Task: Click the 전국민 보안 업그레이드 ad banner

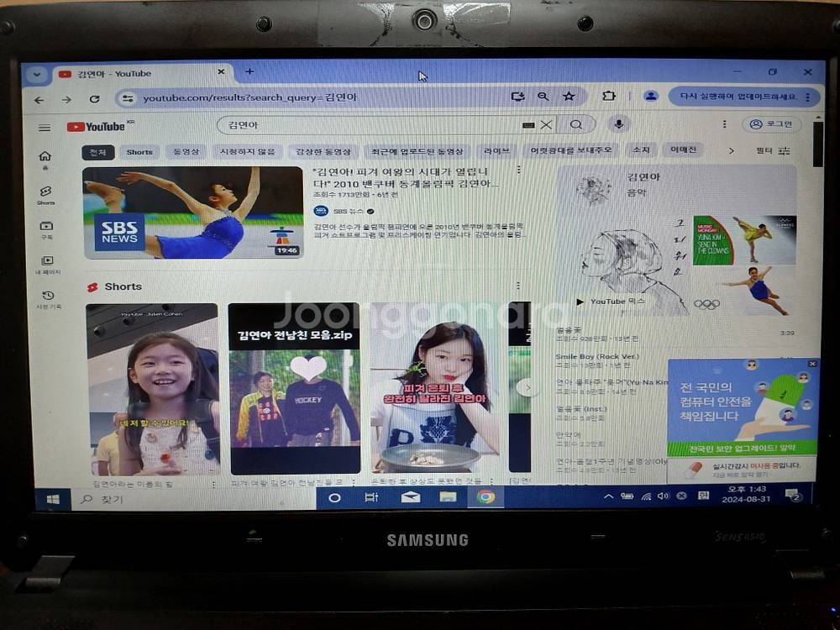Action: 743,449
